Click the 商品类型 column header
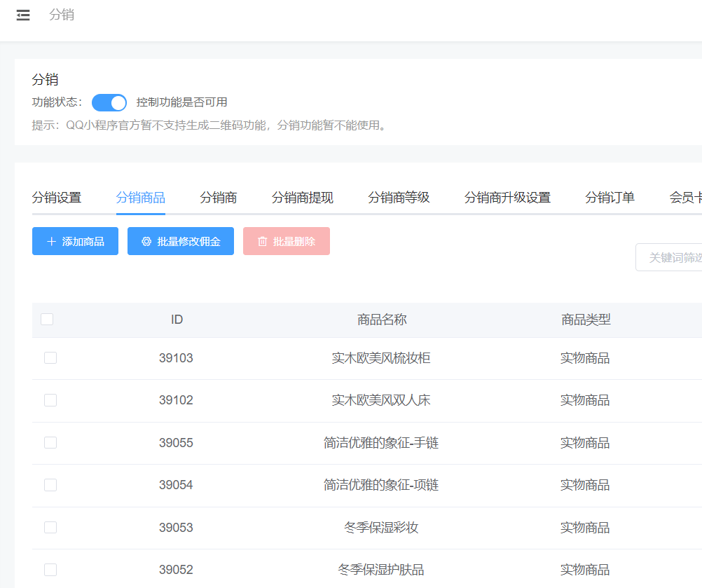 (x=586, y=320)
